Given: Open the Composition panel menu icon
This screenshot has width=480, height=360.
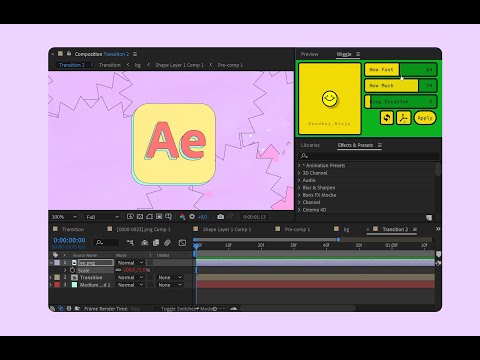Looking at the screenshot, I should [x=135, y=54].
